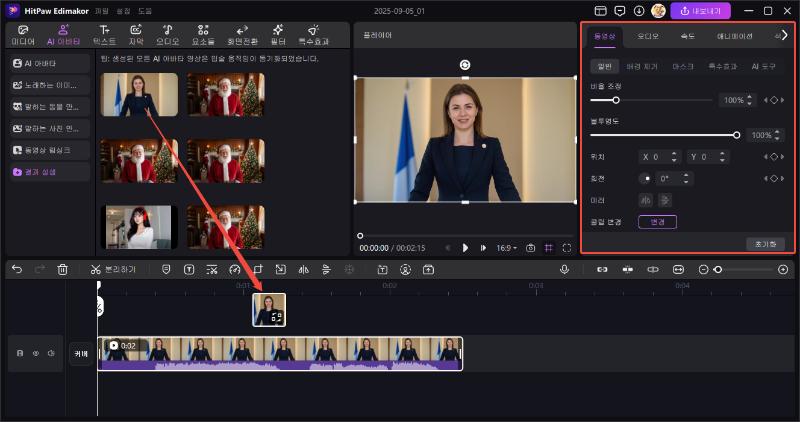Open the 미디어 media tab
This screenshot has height=422, width=800.
[23, 35]
